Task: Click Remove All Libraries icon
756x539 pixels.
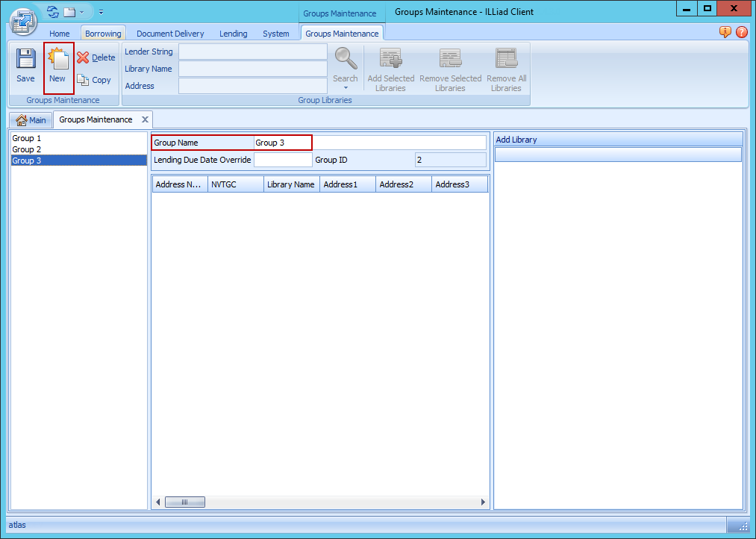Action: [506, 59]
